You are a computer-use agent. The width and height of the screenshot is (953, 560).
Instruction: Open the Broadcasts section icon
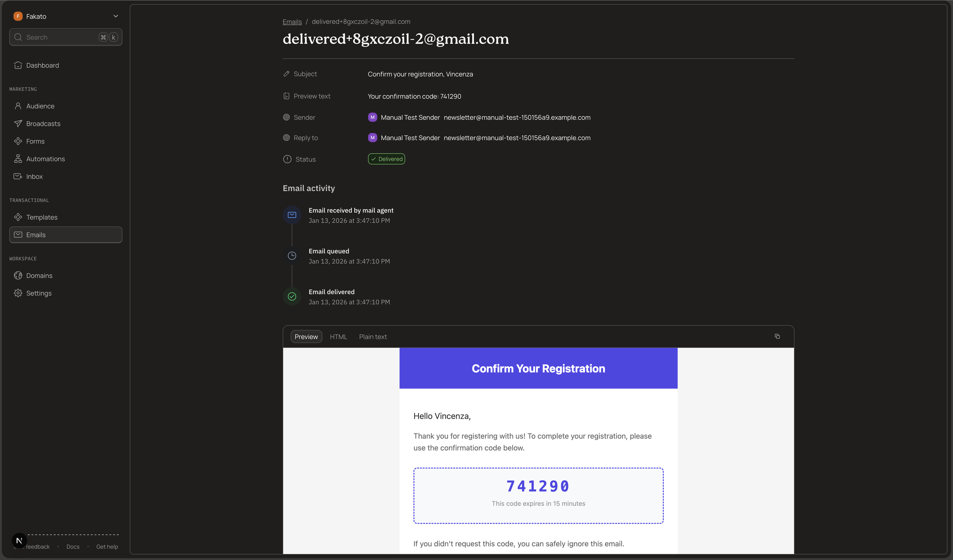coord(18,124)
